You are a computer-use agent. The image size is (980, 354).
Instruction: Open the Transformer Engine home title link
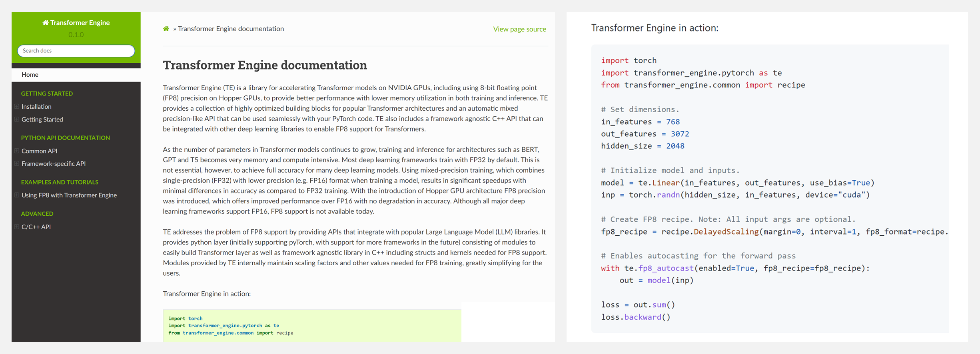click(76, 23)
